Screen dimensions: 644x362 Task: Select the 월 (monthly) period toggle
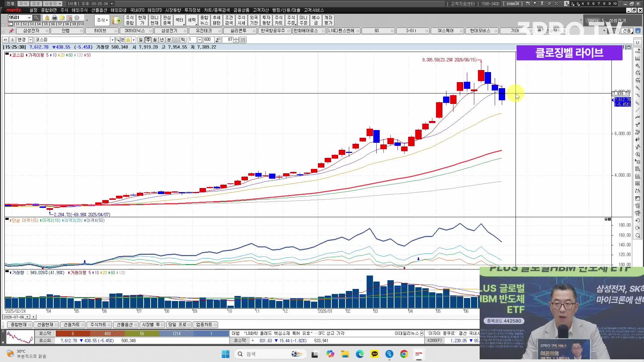pyautogui.click(x=155, y=40)
